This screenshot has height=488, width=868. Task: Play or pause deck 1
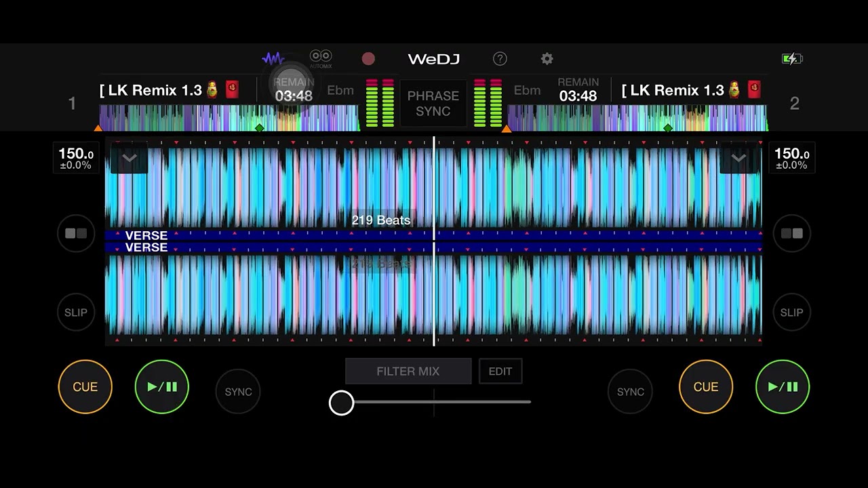(162, 386)
